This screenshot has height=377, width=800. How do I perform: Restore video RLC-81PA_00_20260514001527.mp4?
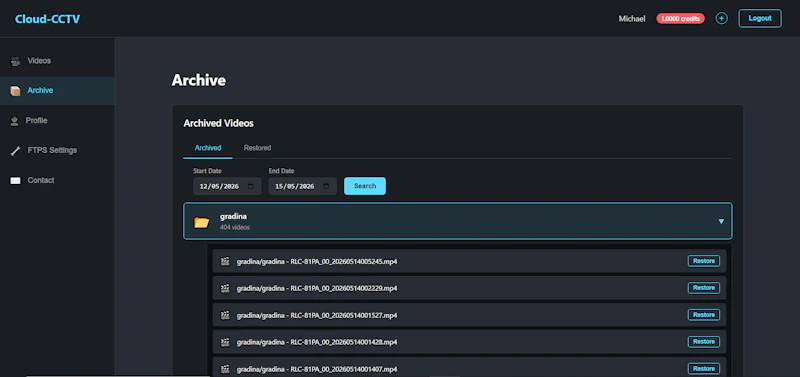click(704, 315)
